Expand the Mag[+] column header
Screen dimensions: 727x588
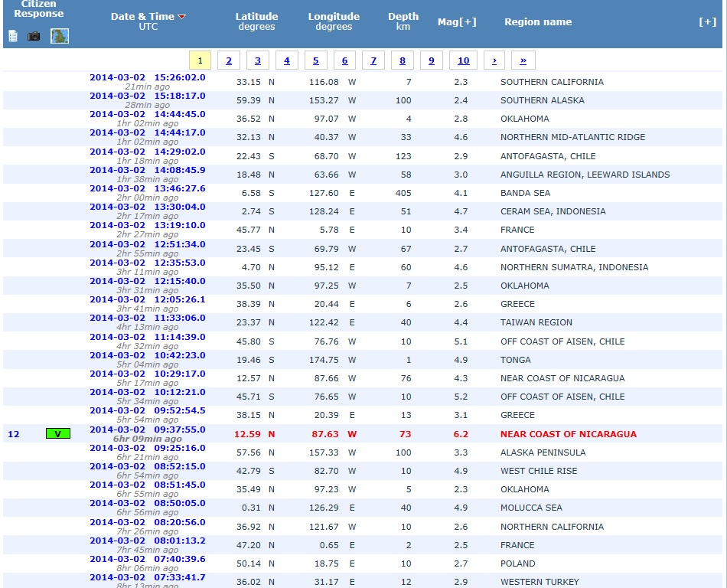457,21
